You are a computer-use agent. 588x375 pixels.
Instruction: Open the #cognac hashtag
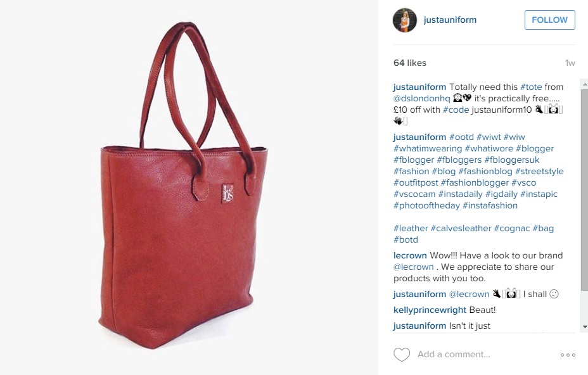coord(512,229)
